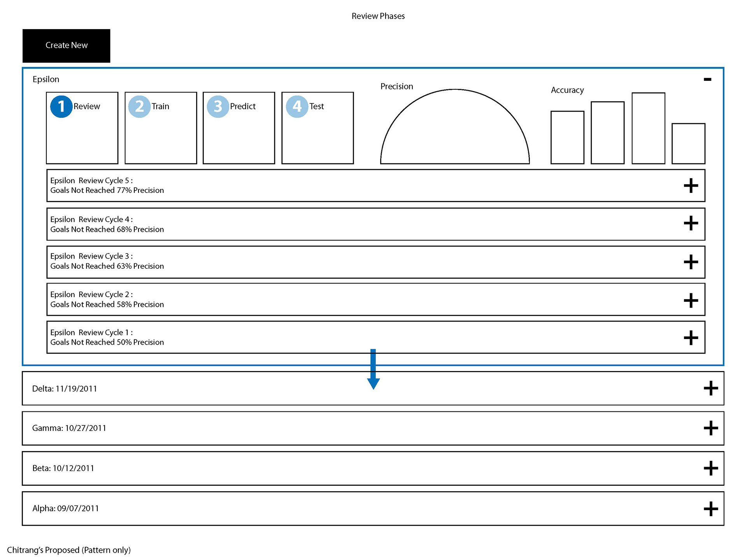Click 'Goals Not Reached 50% Precision' text

tap(107, 342)
